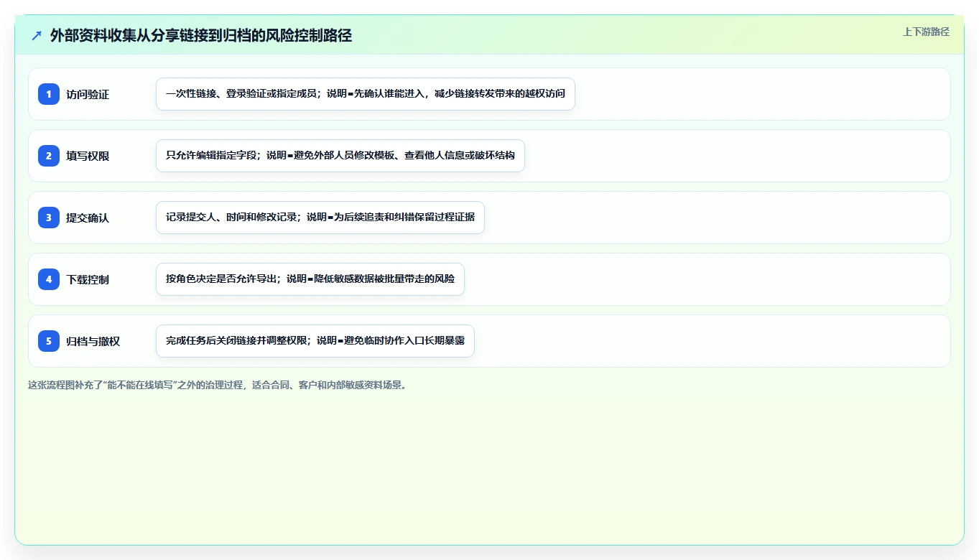Click the 访问验证 step label
This screenshot has width=979, height=560.
(88, 94)
